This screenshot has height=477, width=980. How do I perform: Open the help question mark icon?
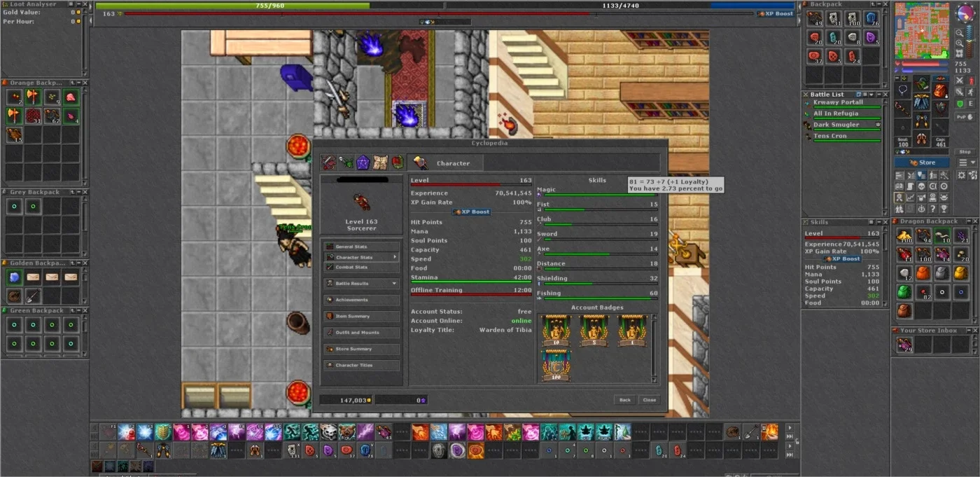[x=932, y=209]
